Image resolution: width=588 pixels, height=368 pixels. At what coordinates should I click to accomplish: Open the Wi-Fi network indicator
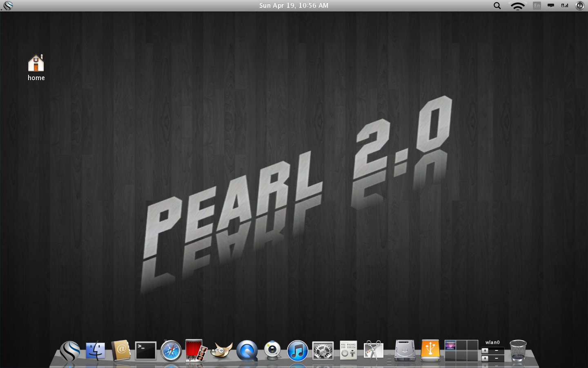point(517,6)
